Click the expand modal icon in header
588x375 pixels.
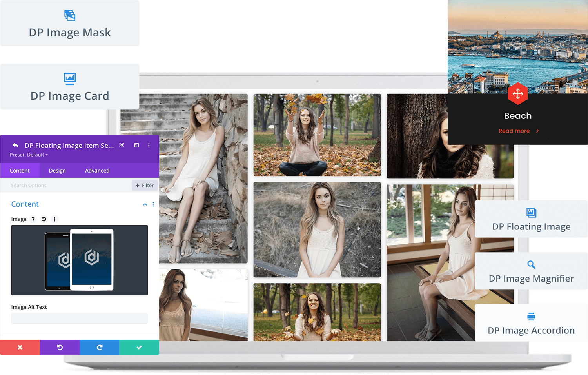pos(122,145)
